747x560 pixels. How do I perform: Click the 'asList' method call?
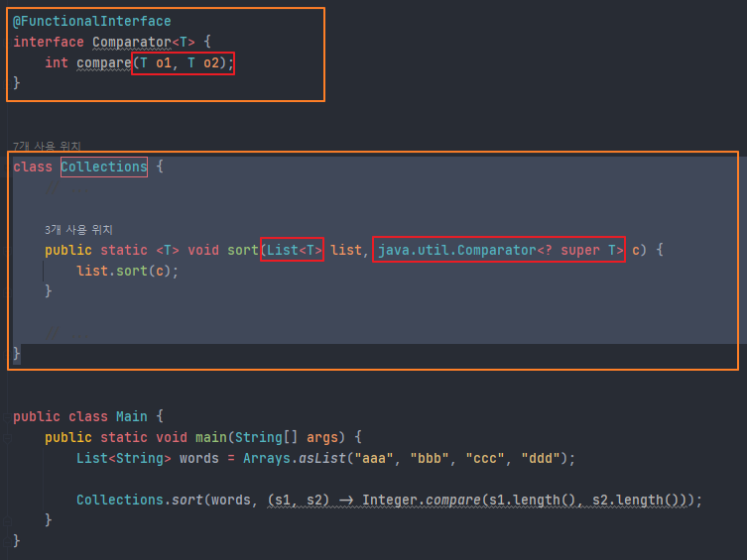point(322,459)
